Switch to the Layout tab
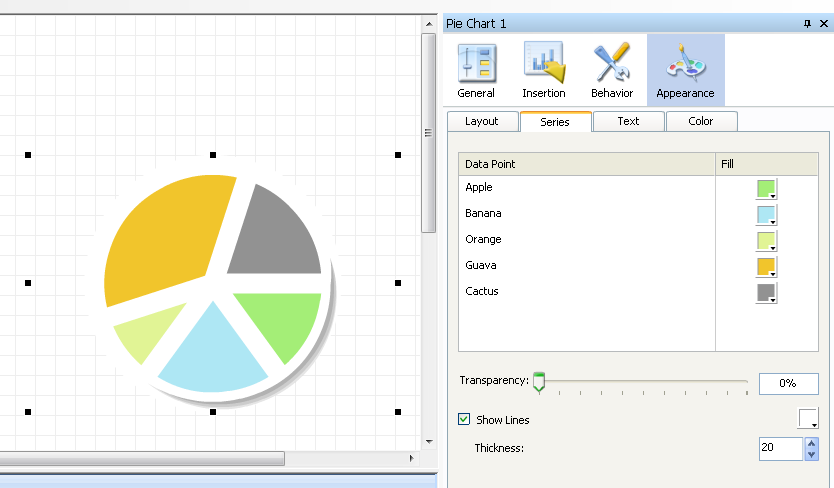This screenshot has height=488, width=834. pos(482,121)
